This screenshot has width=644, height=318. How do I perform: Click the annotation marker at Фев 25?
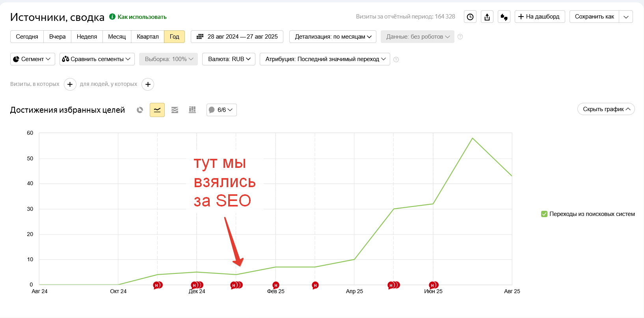point(276,285)
